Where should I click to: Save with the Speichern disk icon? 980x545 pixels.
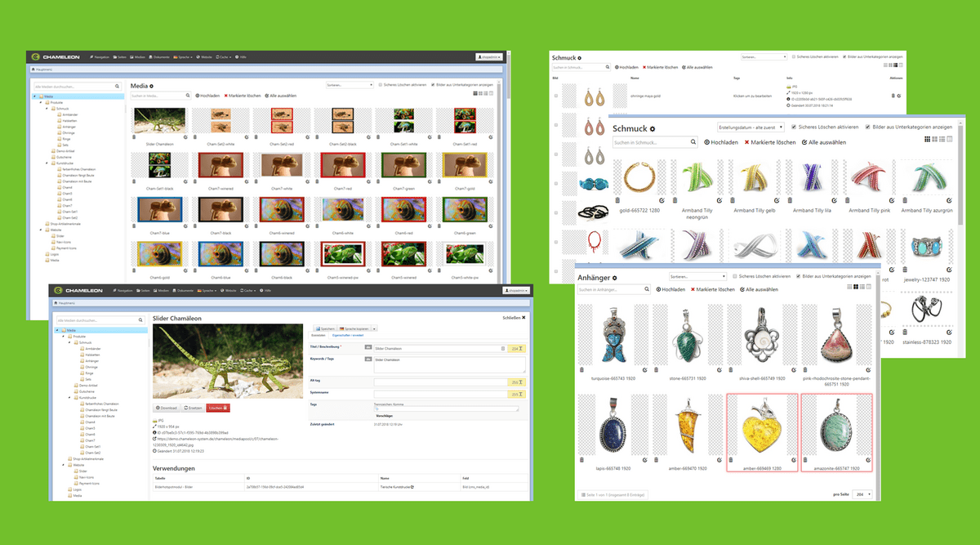[318, 328]
